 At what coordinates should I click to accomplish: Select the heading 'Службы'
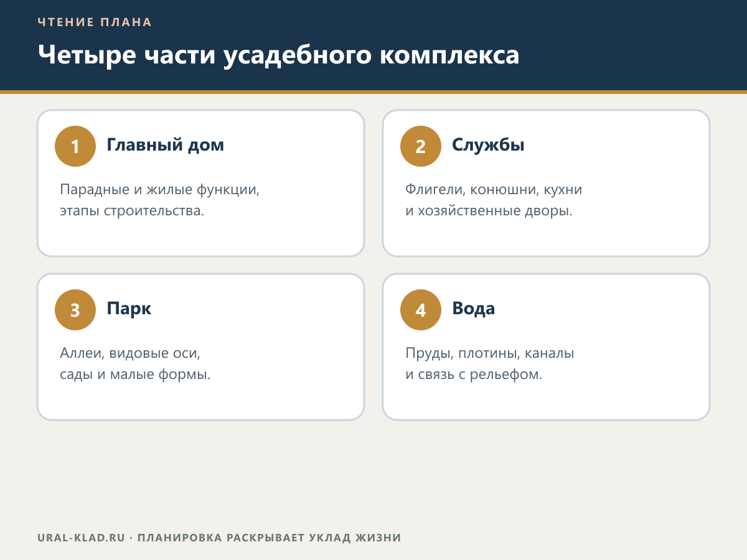pyautogui.click(x=488, y=145)
